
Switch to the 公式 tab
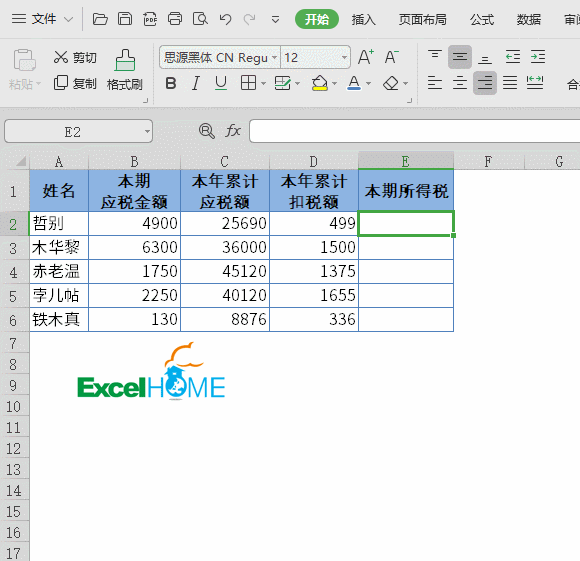pyautogui.click(x=482, y=19)
